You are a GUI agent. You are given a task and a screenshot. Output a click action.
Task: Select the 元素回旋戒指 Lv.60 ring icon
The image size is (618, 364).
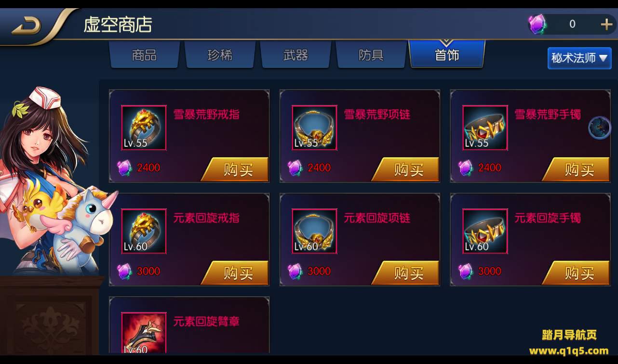point(144,231)
